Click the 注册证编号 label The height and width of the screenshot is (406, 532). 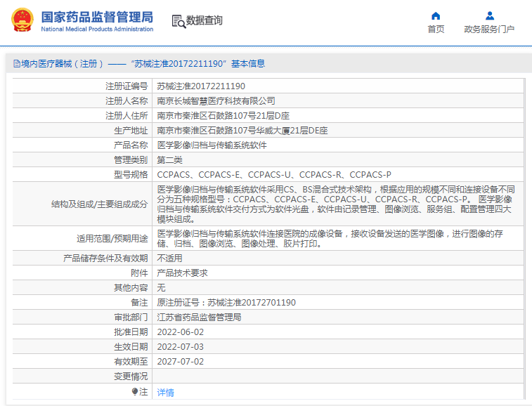[x=126, y=86]
